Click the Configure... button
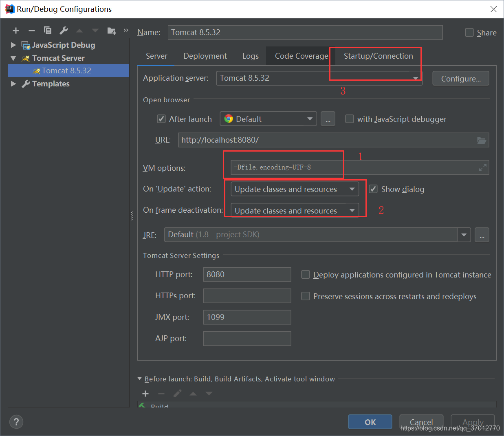The height and width of the screenshot is (436, 504). [460, 79]
